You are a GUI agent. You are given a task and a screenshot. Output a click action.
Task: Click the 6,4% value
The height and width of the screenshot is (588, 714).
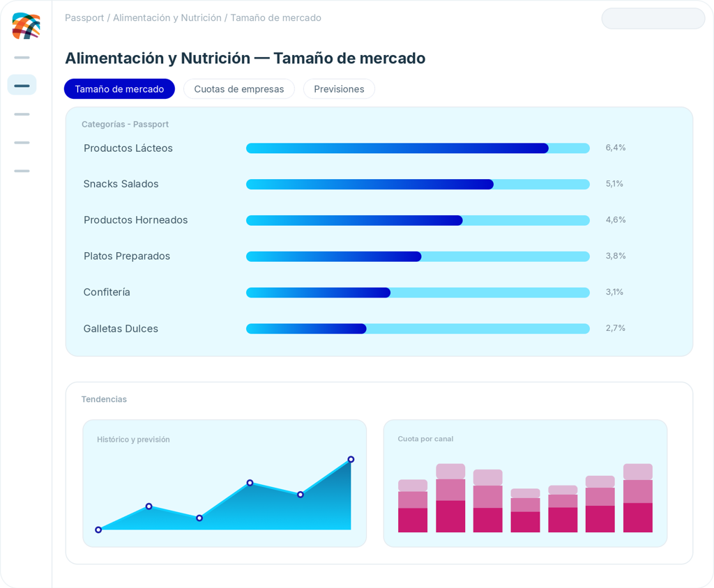(x=616, y=148)
